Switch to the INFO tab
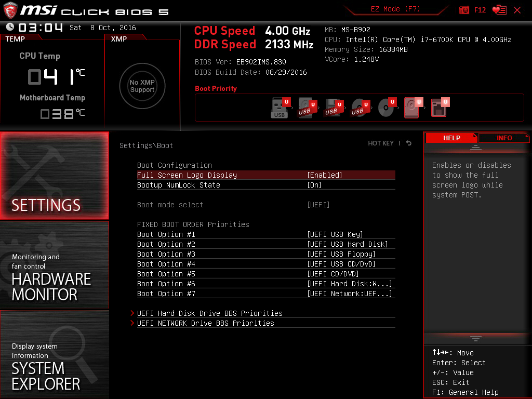 click(504, 138)
